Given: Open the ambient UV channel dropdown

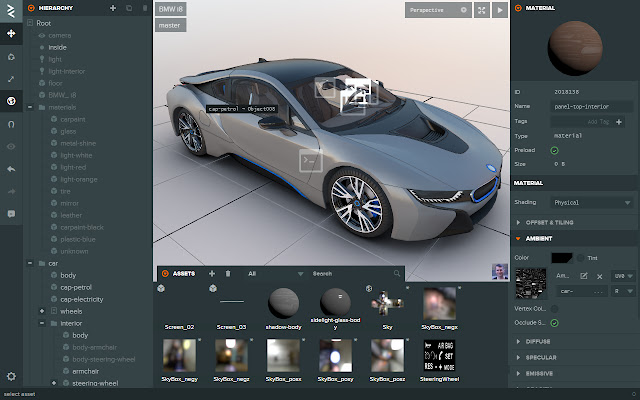Looking at the screenshot, I should (x=623, y=276).
